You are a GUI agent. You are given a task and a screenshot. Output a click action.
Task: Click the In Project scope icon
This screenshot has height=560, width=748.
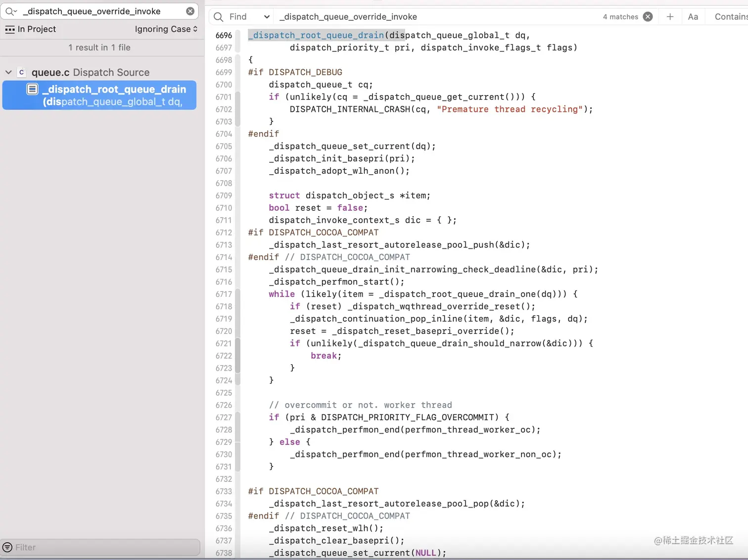(x=10, y=29)
